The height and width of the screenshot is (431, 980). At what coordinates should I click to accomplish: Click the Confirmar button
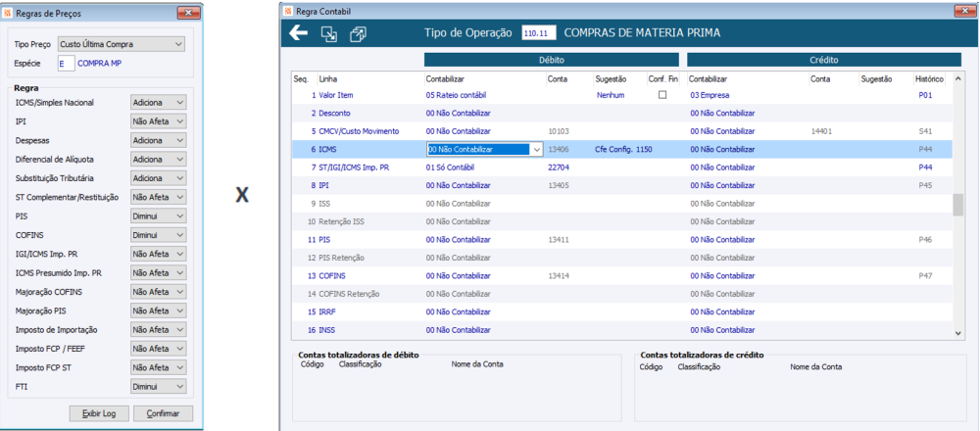(163, 413)
